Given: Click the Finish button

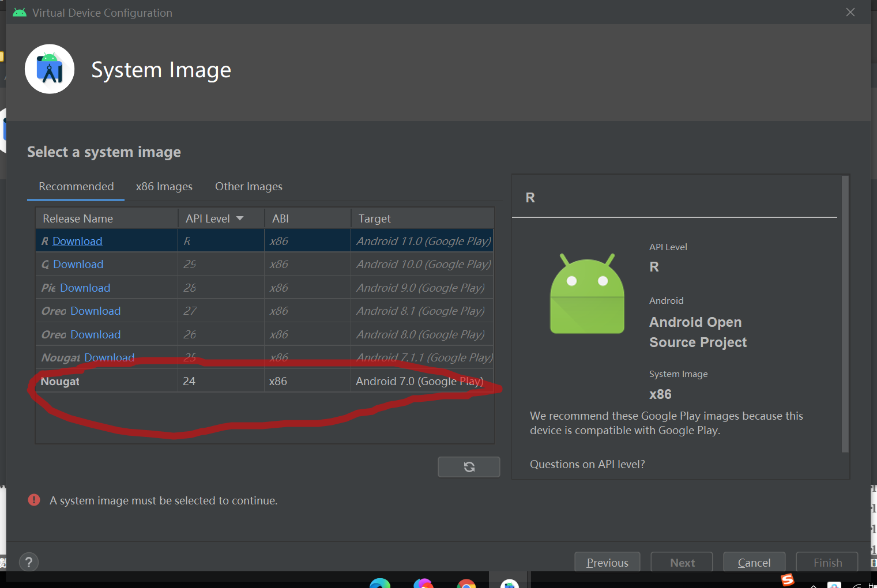Looking at the screenshot, I should (x=827, y=562).
